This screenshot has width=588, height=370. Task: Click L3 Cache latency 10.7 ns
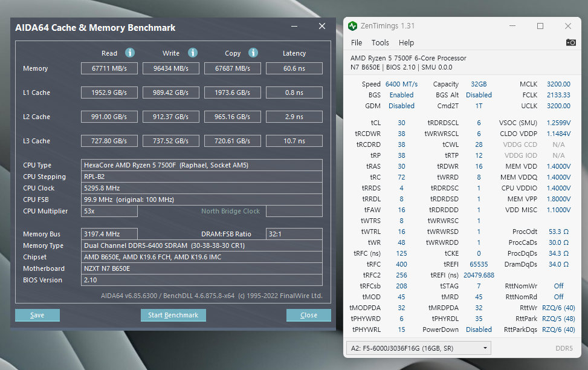294,141
